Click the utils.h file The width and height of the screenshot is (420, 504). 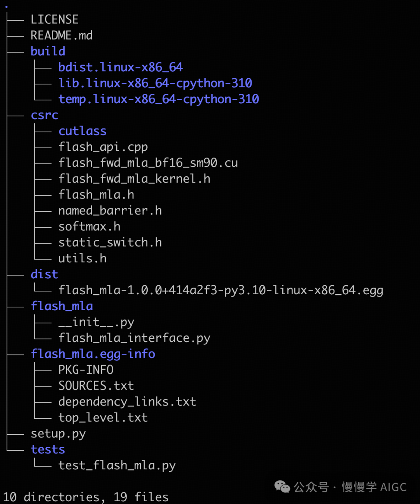82,258
